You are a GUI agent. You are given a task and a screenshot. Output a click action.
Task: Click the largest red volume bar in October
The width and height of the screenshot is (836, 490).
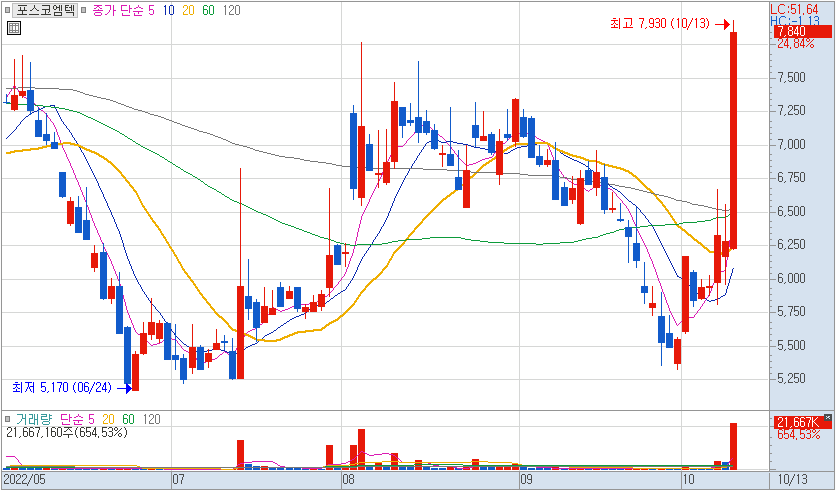click(734, 446)
